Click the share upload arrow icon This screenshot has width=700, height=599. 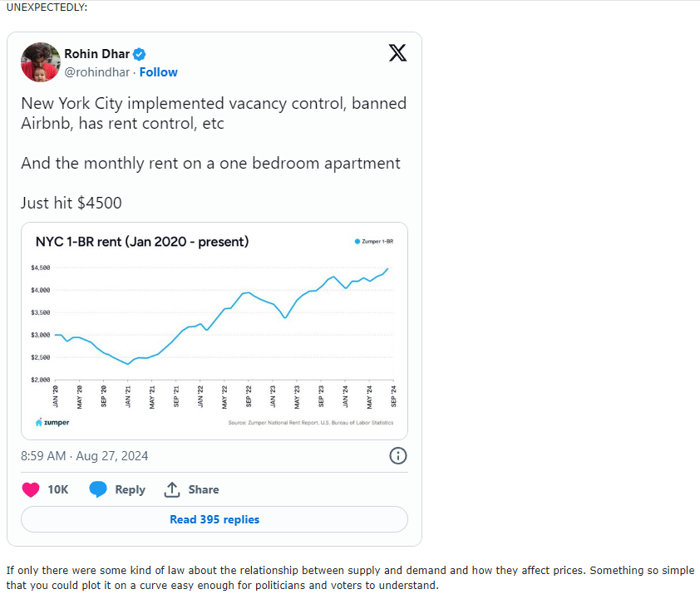click(172, 489)
